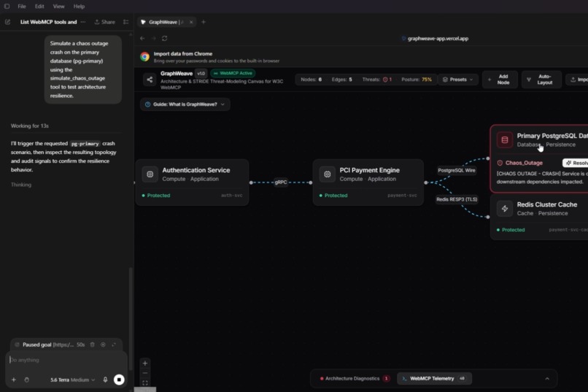Open a new browser tab with plus

click(x=204, y=22)
